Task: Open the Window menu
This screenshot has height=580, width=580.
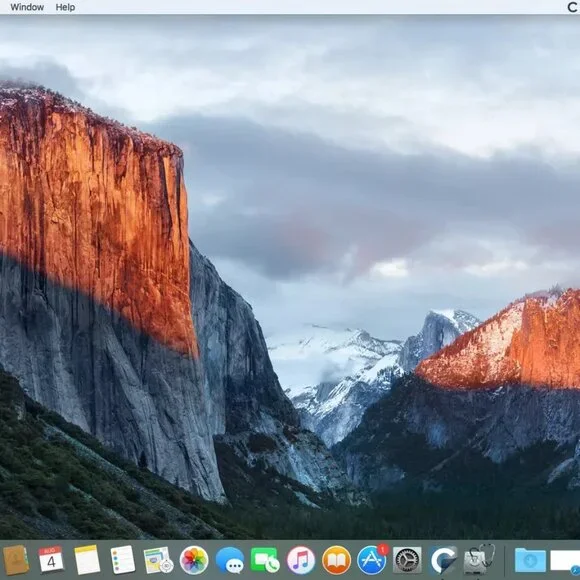Action: pos(27,7)
